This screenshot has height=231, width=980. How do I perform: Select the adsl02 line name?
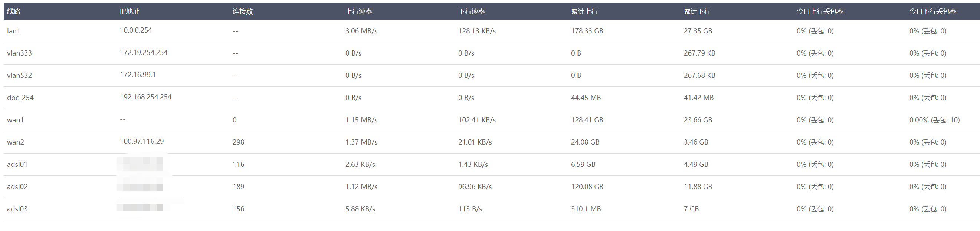tap(17, 187)
